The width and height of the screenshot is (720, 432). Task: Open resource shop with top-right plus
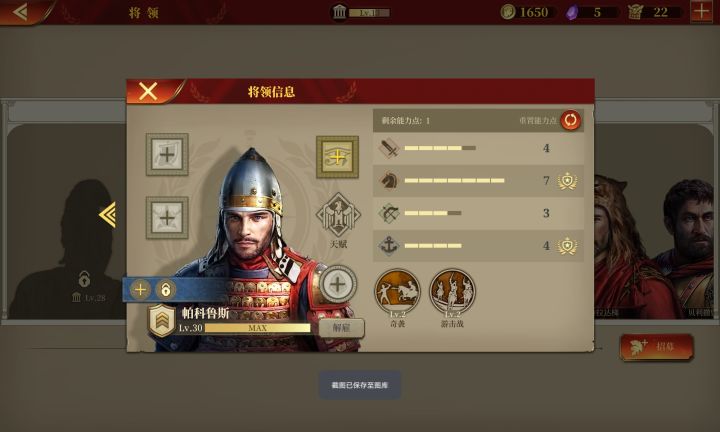[x=702, y=11]
